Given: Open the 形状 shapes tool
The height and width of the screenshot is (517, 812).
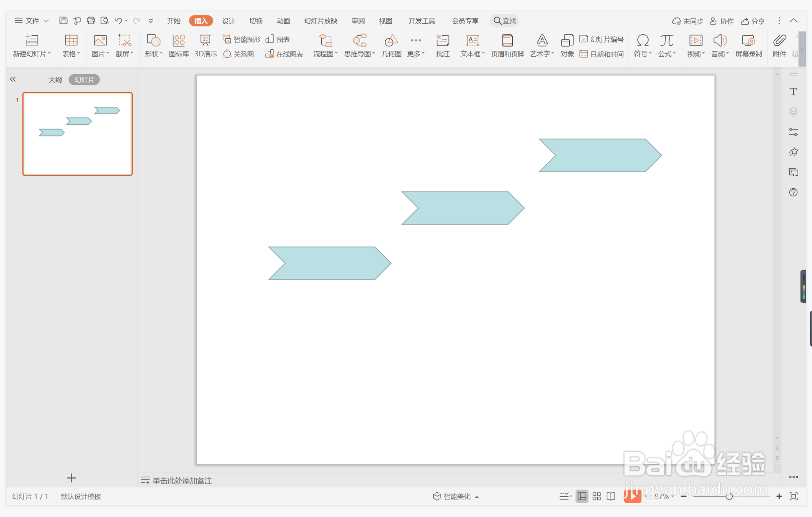Looking at the screenshot, I should click(x=154, y=46).
